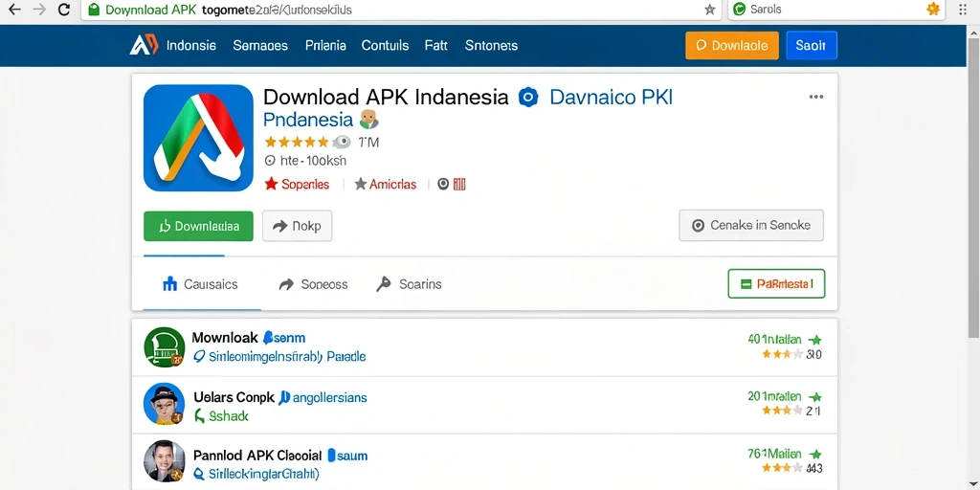Open the Semaoes navigation menu item

point(260,45)
